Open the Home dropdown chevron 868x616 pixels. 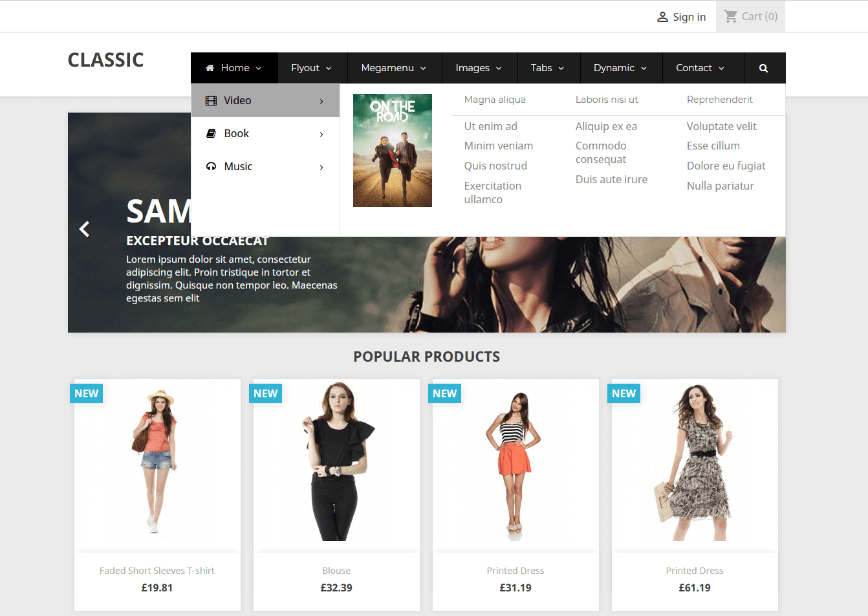pos(259,69)
